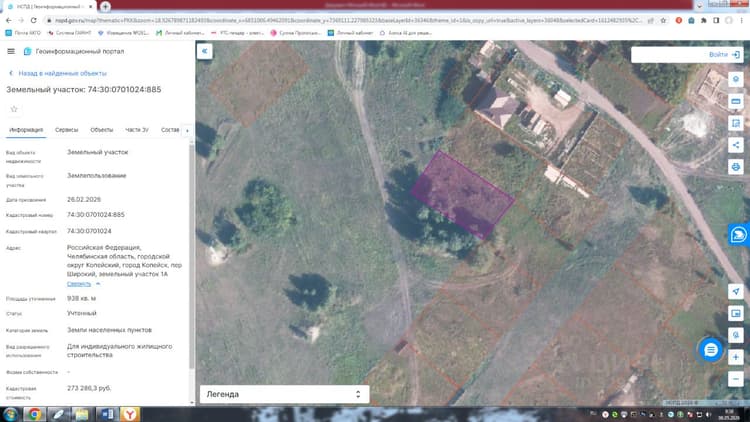This screenshot has height=422, width=750.
Task: Click the purple highlighted land parcel
Action: pyautogui.click(x=463, y=194)
